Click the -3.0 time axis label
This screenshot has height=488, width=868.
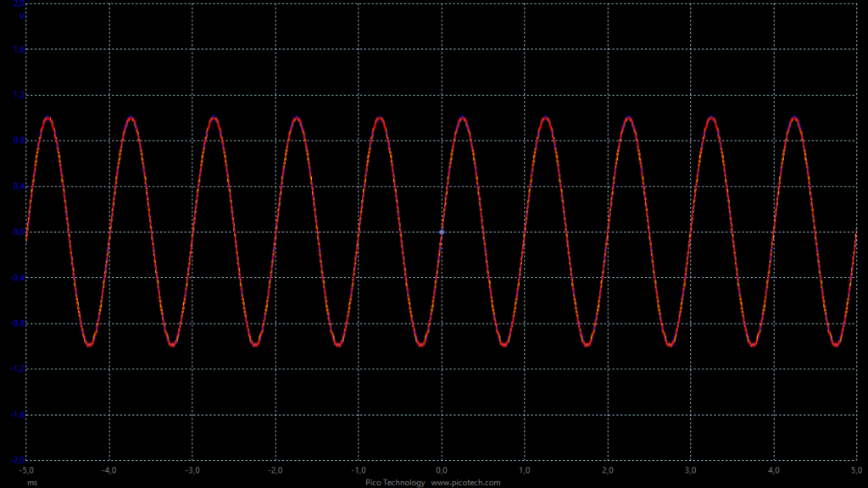click(192, 470)
